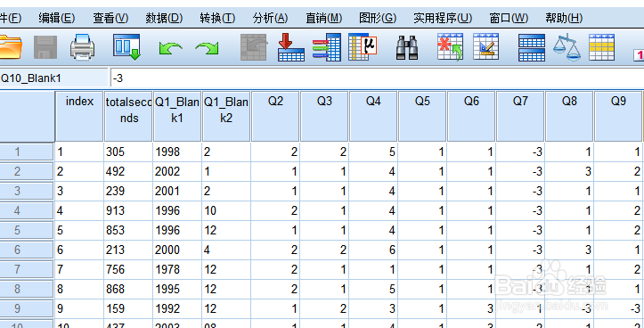644x328 pixels.
Task: Click Q1_Blank1 cell with value 1998
Action: [x=177, y=152]
